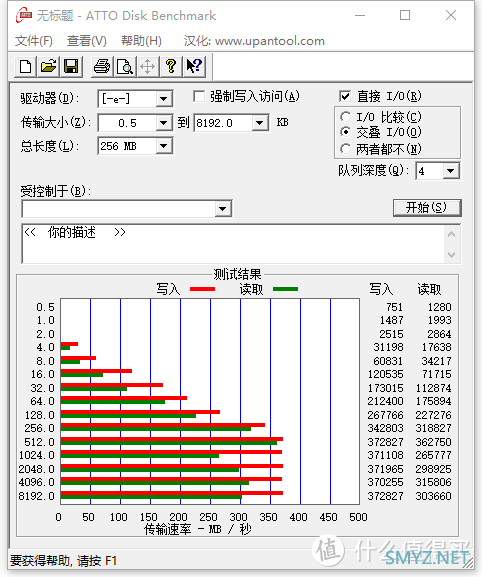Click the 传输速率 - MB / 秒 axis label
This screenshot has height=577, width=482.
[x=198, y=530]
